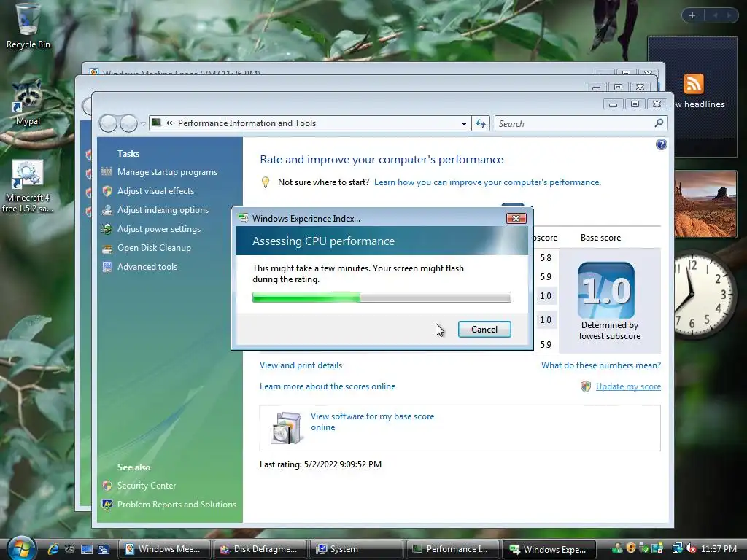747x560 pixels.
Task: Click the CPU assessment progress bar
Action: [382, 297]
